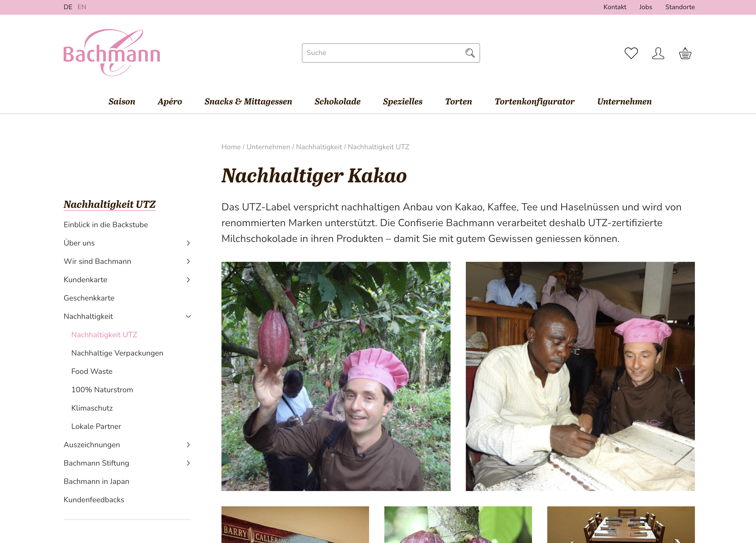The image size is (756, 543).
Task: Click the magnifier search icon
Action: click(x=470, y=53)
